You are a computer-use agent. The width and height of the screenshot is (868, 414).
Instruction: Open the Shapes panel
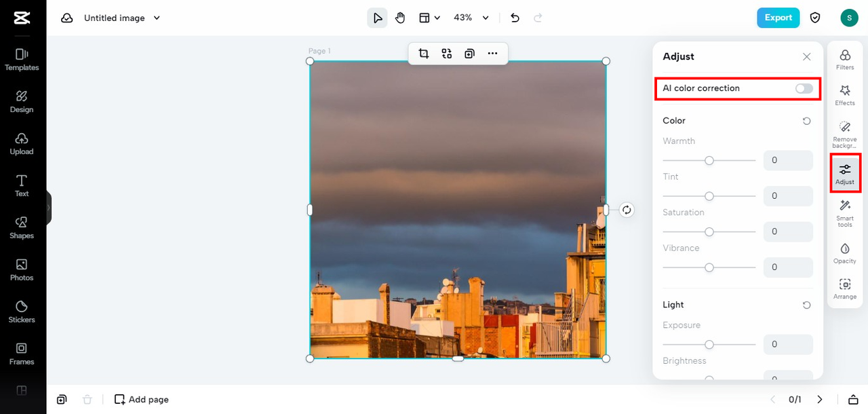pos(22,228)
